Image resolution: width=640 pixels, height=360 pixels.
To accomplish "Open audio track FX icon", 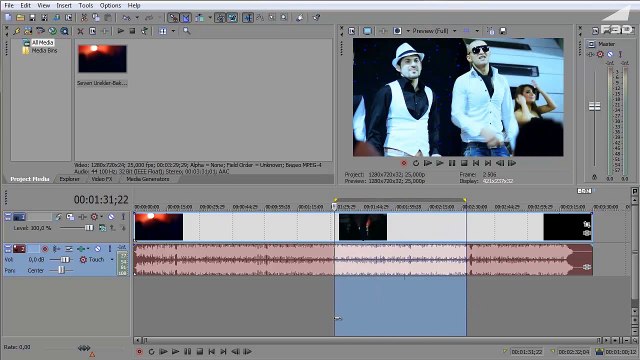I will click(x=81, y=249).
